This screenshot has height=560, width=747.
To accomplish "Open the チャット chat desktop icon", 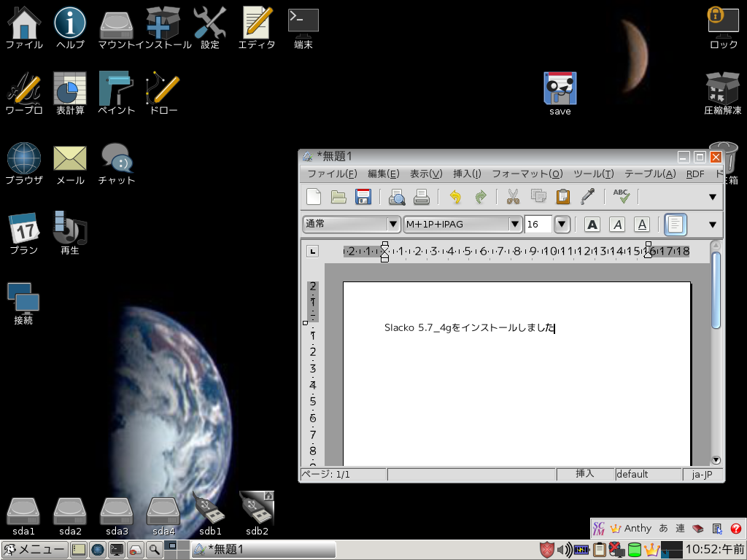I will (x=116, y=163).
